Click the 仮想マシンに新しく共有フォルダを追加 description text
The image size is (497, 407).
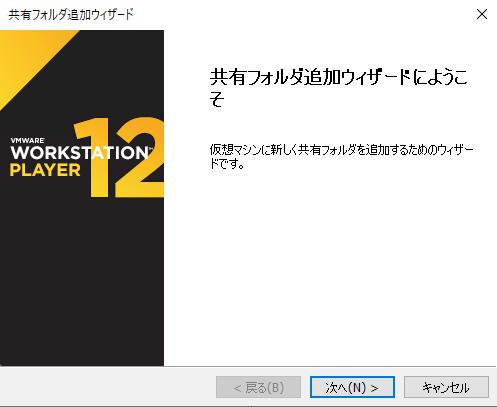341,156
